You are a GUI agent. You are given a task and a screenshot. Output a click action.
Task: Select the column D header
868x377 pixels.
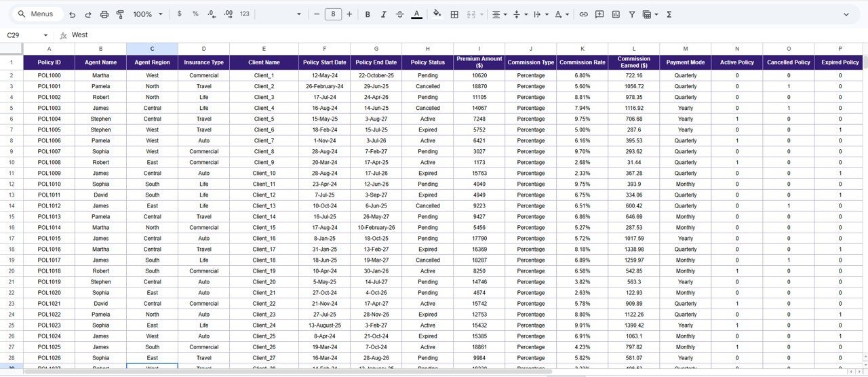pos(203,49)
